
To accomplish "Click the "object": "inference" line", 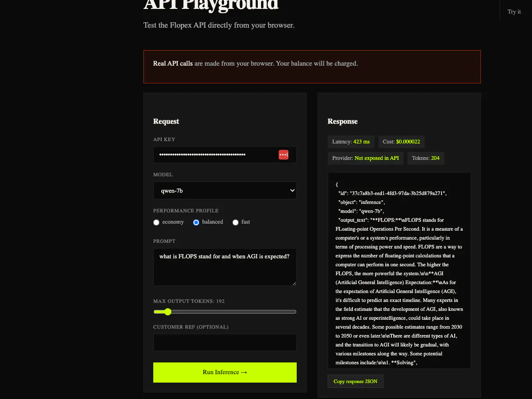I will 361,202.
